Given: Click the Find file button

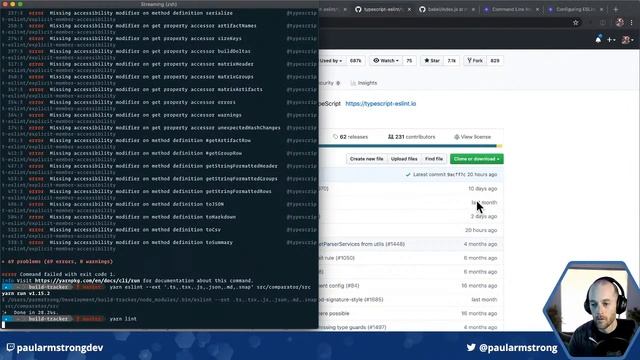Looking at the screenshot, I should [433, 159].
